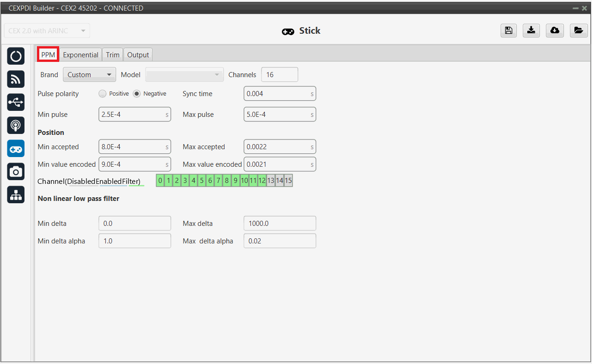The image size is (592, 364).
Task: Switch to the Output tab
Action: point(138,55)
